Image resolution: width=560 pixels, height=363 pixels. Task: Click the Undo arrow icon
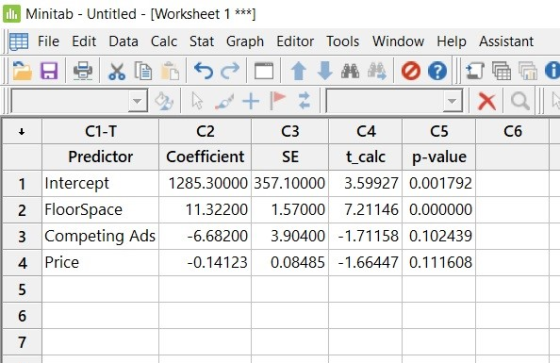point(203,71)
